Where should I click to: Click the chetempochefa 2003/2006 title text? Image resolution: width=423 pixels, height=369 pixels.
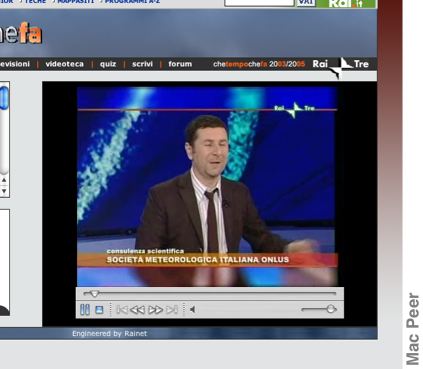[x=259, y=64]
